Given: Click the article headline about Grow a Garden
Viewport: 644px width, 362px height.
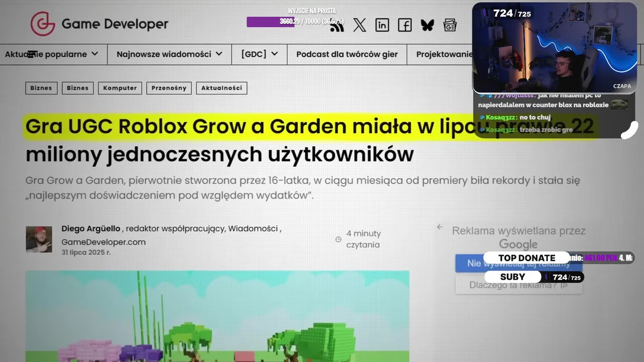Looking at the screenshot, I should click(x=309, y=140).
